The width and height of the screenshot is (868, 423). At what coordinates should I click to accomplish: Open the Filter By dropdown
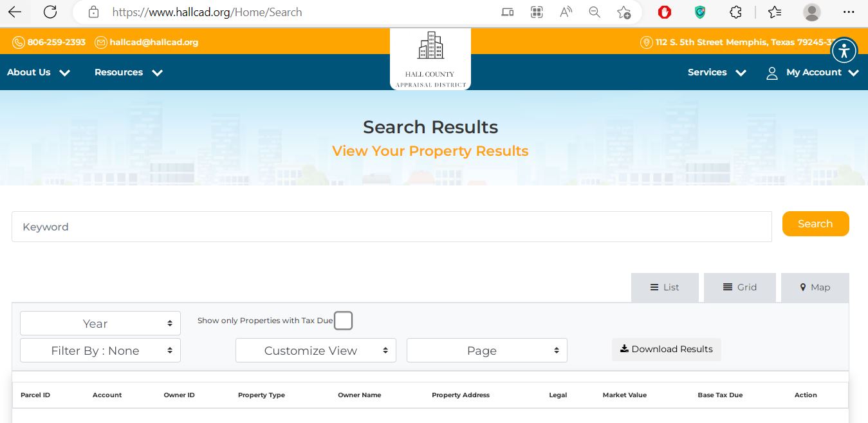[x=100, y=351]
